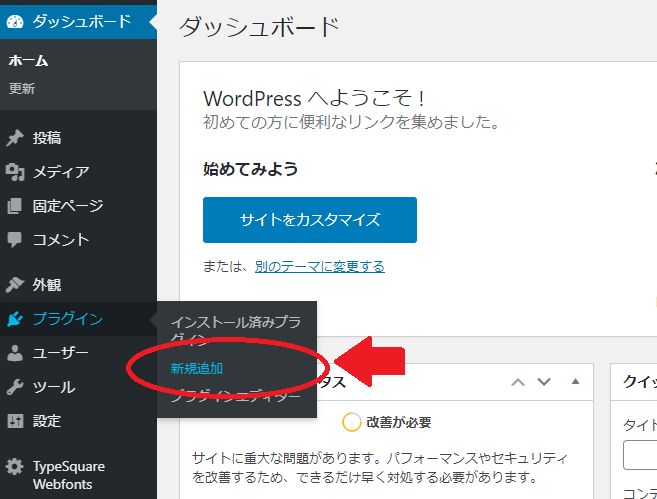Collapse site health widget with triangle toggle
657x499 pixels.
[x=575, y=381]
